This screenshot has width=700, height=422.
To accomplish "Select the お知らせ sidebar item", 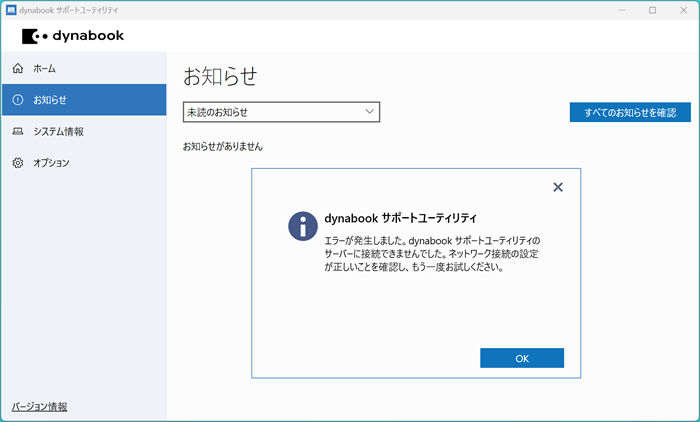I will pos(84,100).
